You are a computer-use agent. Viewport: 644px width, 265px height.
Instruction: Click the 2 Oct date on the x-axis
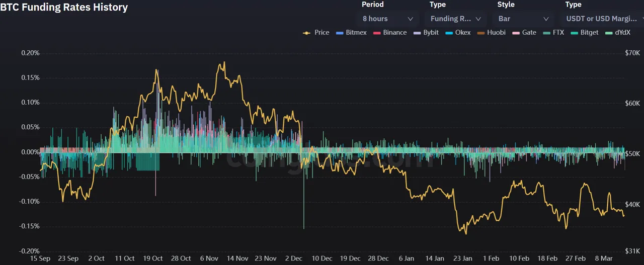click(x=96, y=258)
